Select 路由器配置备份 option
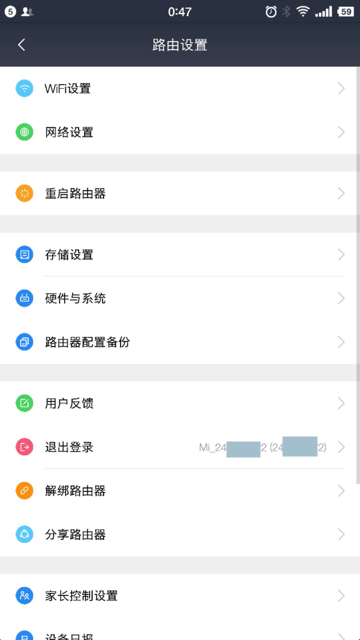 (x=180, y=342)
